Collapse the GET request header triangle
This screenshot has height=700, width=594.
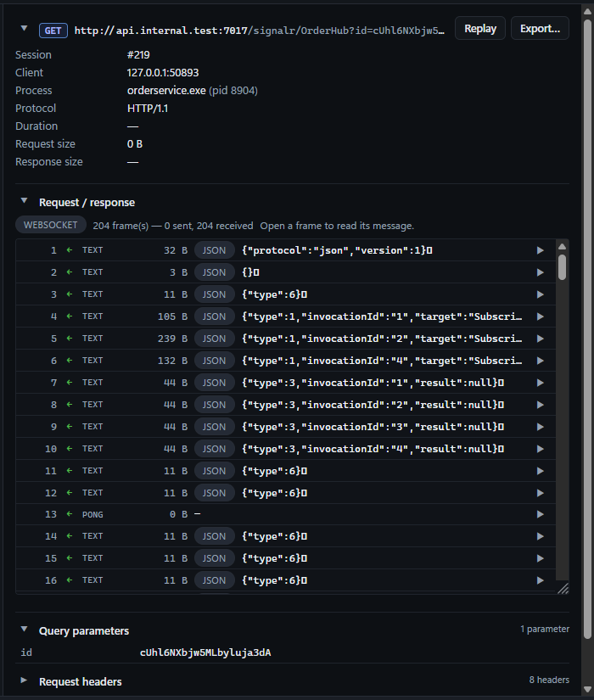point(24,29)
